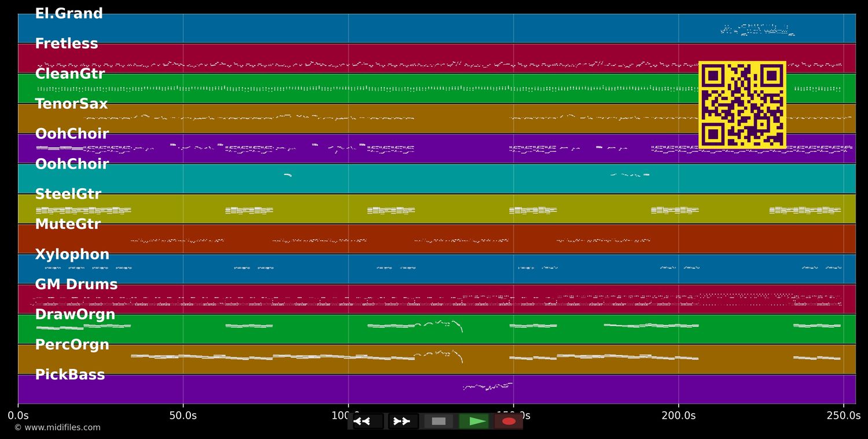868x439 pixels.
Task: Select the PercOrgn track label
Action: 72,345
